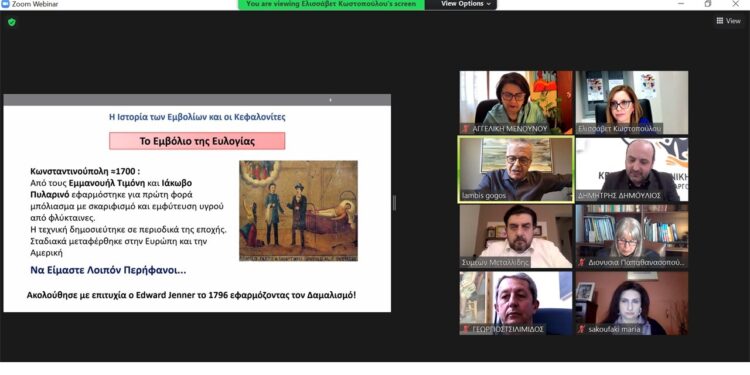Viewport: 750px width, 375px height.
Task: Select Ελισσάβετ Κωστοπούλου video tile
Action: click(632, 102)
